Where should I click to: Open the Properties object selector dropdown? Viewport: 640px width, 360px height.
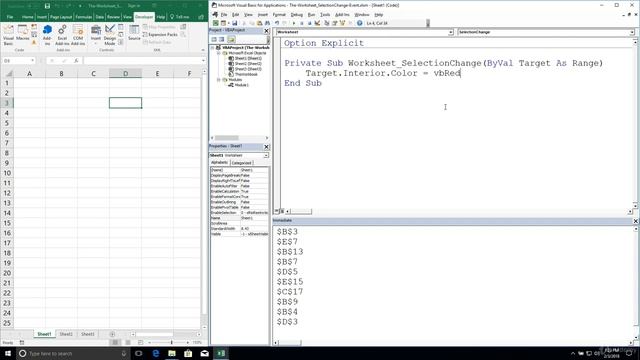(x=266, y=156)
